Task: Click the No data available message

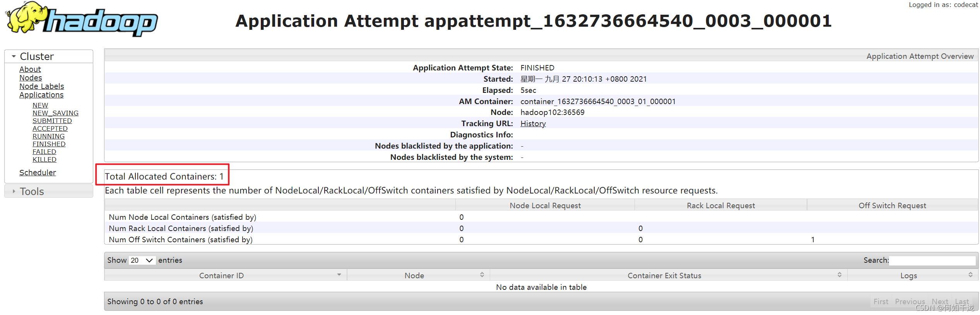Action: coord(541,287)
